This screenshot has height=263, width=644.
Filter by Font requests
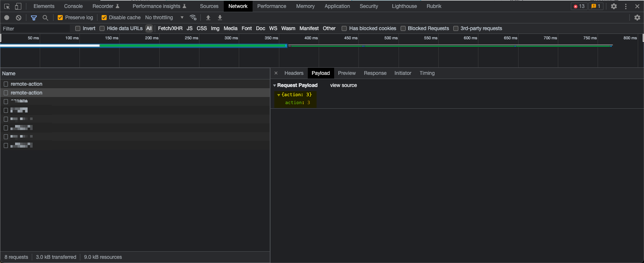(x=247, y=28)
